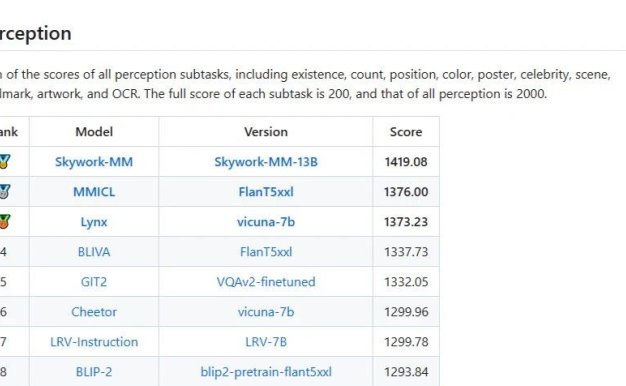The image size is (626, 386).
Task: Open the blip2-pretrain-flant5xxl version link
Action: pos(266,372)
